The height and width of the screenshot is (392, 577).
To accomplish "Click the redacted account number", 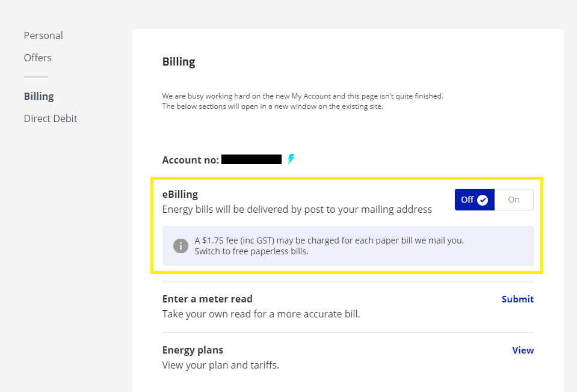I will point(251,160).
